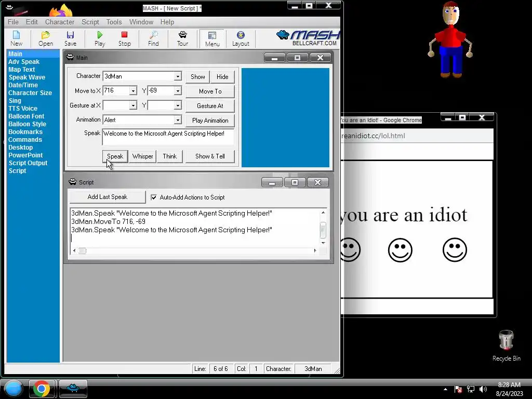532x399 pixels.
Task: Click the Speak text input field
Action: (168, 137)
